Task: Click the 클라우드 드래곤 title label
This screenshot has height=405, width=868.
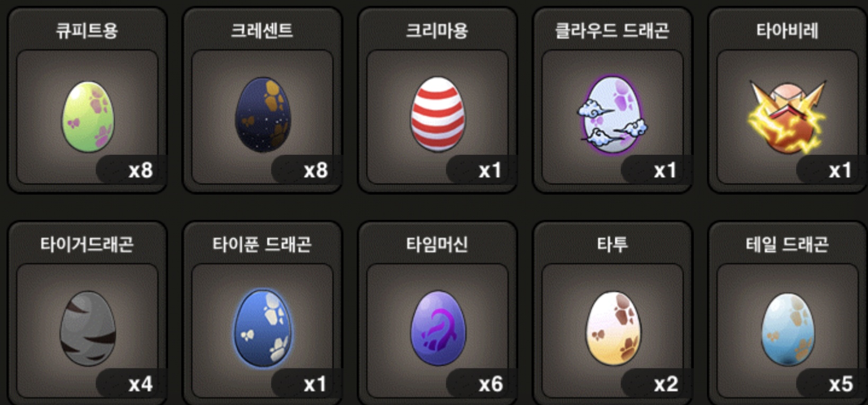Action: click(x=612, y=31)
